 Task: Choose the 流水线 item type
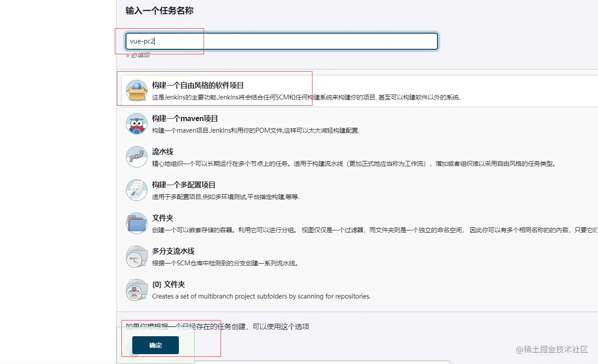point(162,152)
